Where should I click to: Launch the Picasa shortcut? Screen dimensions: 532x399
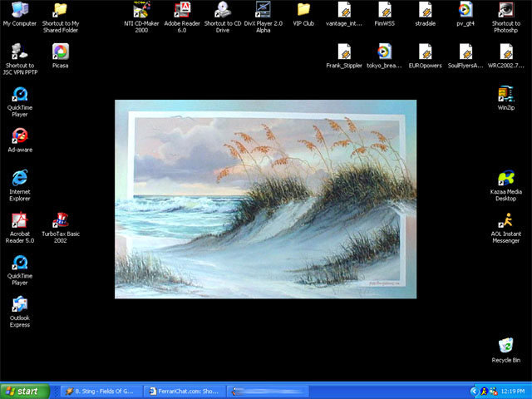click(x=61, y=57)
